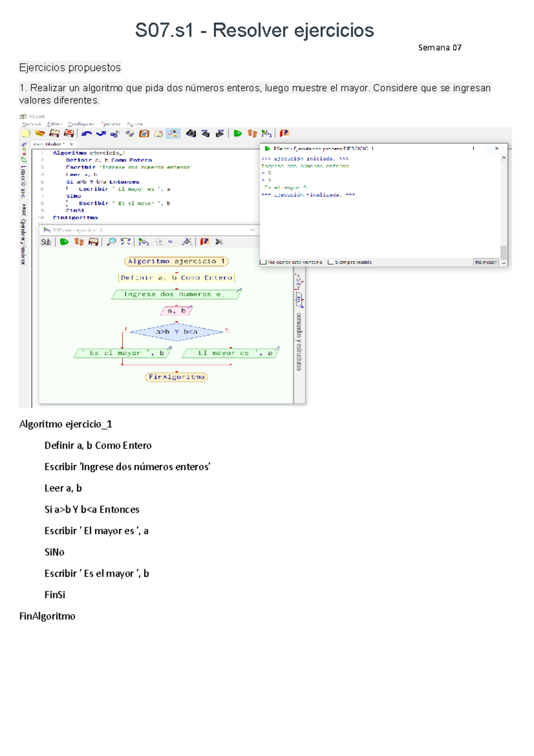The height and width of the screenshot is (756, 534).
Task: Click the Draw flowchart icon in main toolbar
Action: pyautogui.click(x=267, y=133)
